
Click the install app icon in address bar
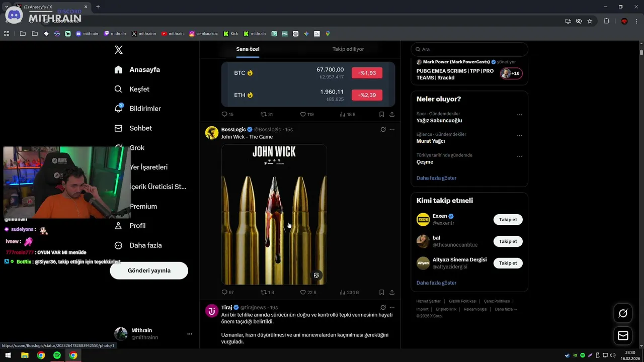(x=568, y=21)
